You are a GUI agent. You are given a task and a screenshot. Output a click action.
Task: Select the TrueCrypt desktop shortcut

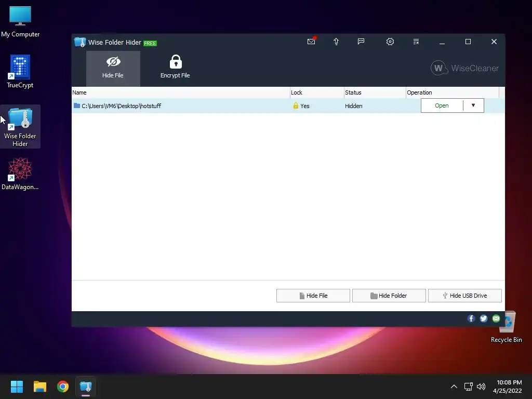(x=20, y=72)
